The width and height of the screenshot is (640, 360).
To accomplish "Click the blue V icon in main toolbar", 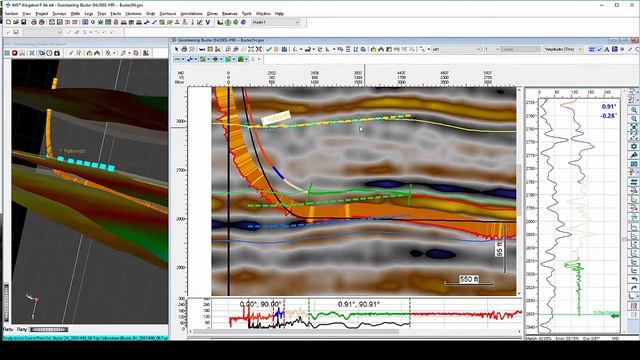I will point(208,22).
